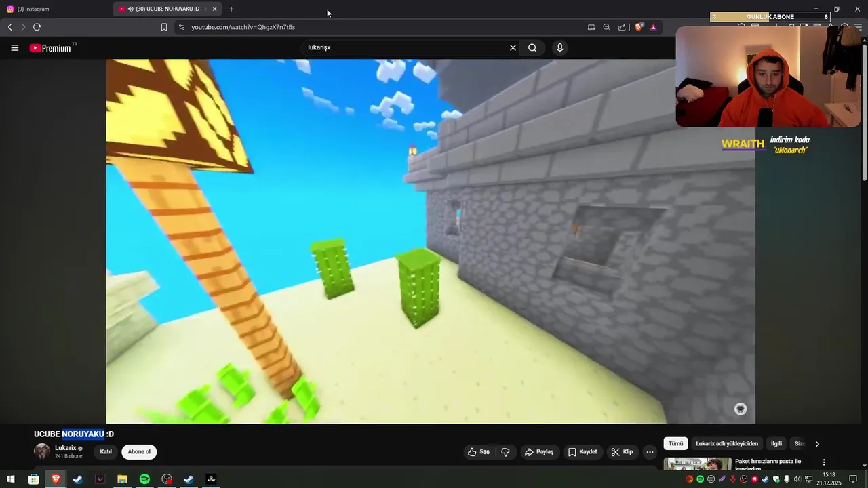868x488 pixels.
Task: Click the Klip clip button
Action: tap(622, 452)
